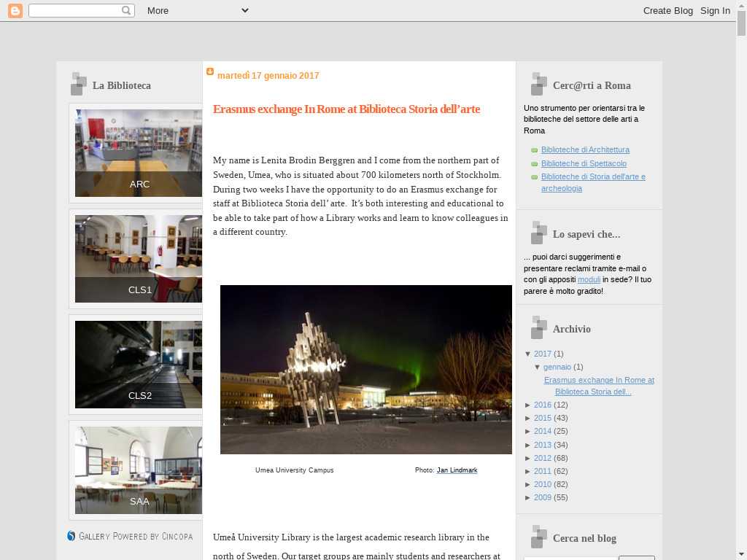This screenshot has width=747, height=560.
Task: Click Sign In in the top bar
Action: point(715,10)
